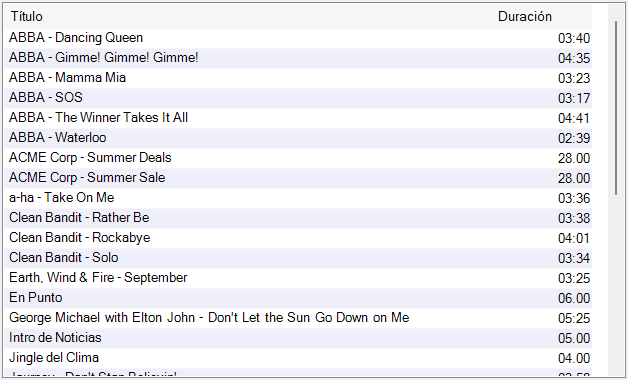Select the ABBA - Waterloo row

pyautogui.click(x=298, y=138)
